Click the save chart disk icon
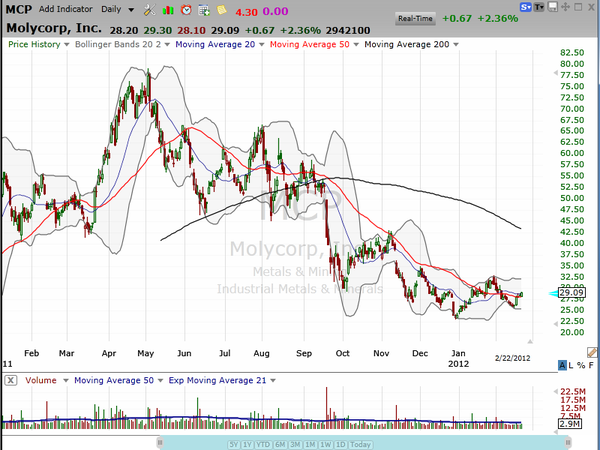Image resolution: width=600 pixels, height=450 pixels. tap(552, 7)
